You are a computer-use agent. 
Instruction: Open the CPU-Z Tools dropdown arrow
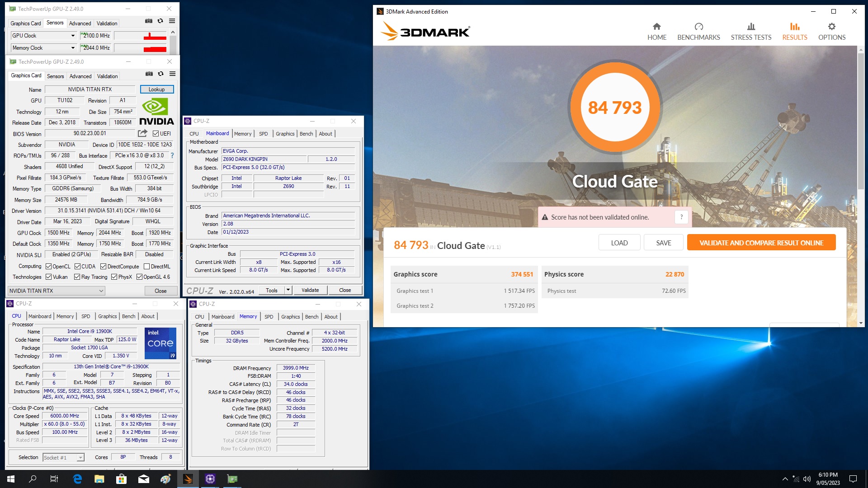click(288, 290)
